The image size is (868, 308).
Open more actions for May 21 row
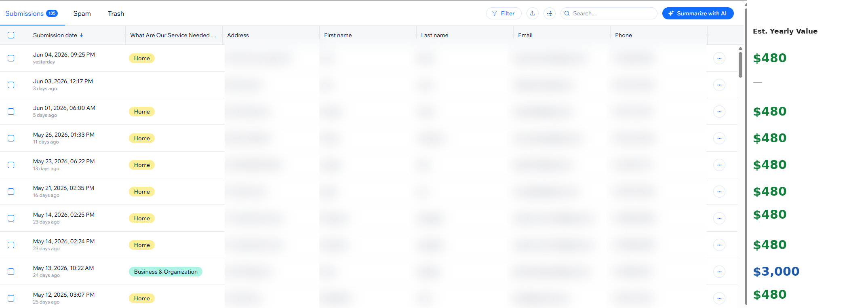pyautogui.click(x=719, y=192)
